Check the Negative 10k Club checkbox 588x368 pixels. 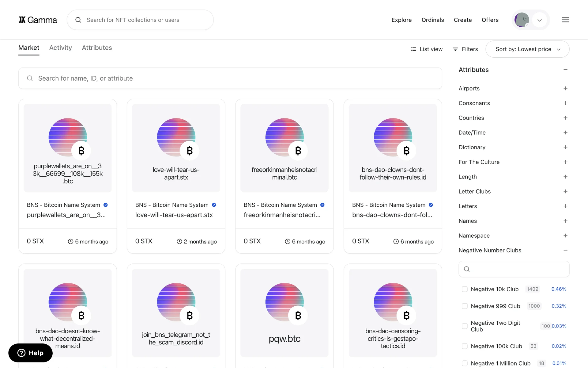pos(465,289)
